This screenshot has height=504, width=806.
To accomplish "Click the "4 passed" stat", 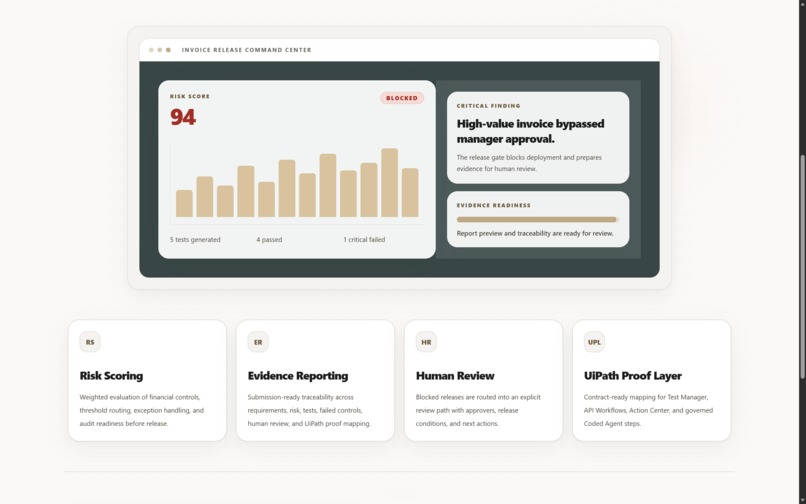I will [269, 240].
